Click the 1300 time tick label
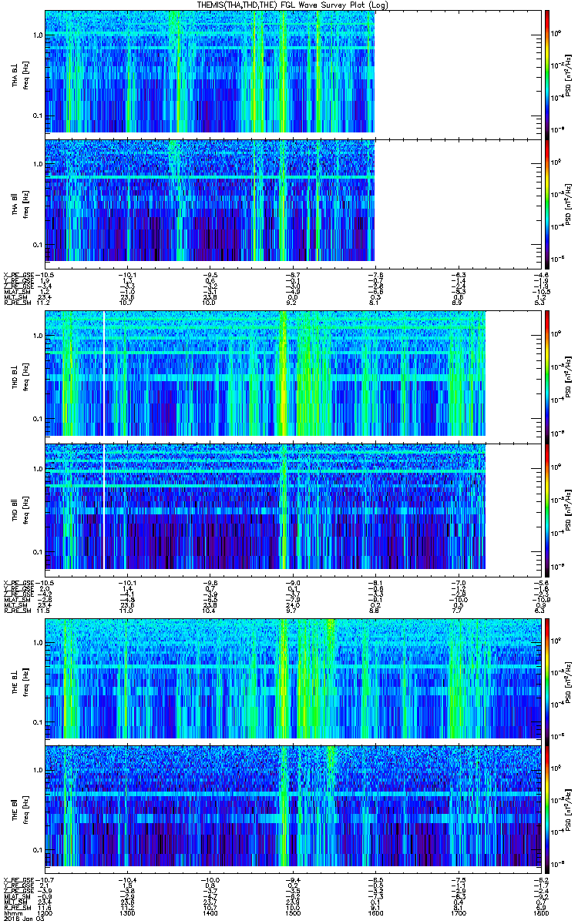578x924 pixels. [127, 912]
